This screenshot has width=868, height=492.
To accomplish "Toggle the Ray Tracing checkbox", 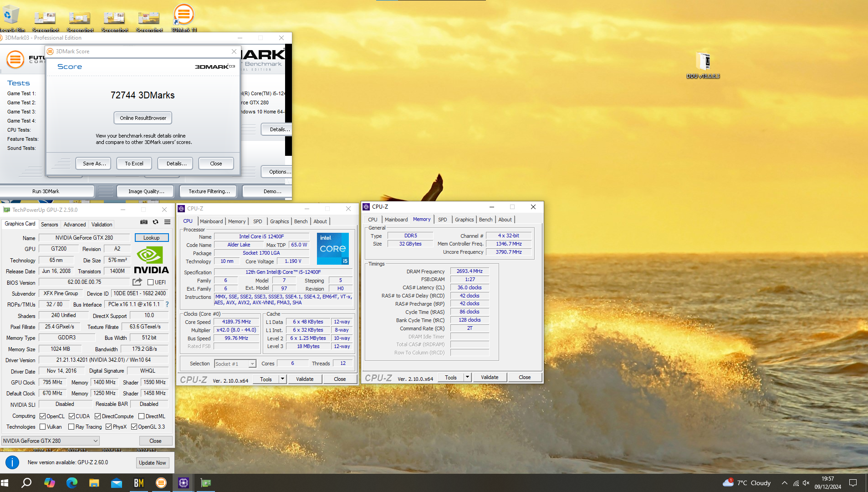I will tap(71, 427).
